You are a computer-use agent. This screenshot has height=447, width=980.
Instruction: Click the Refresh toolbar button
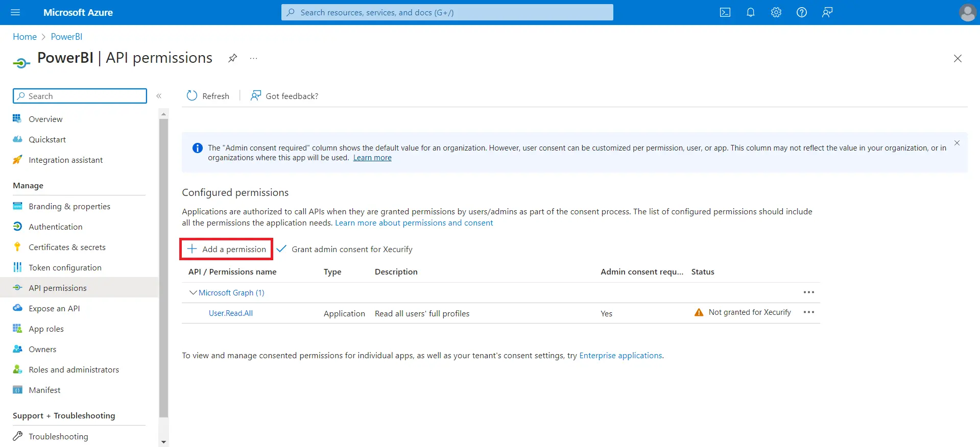pos(208,96)
